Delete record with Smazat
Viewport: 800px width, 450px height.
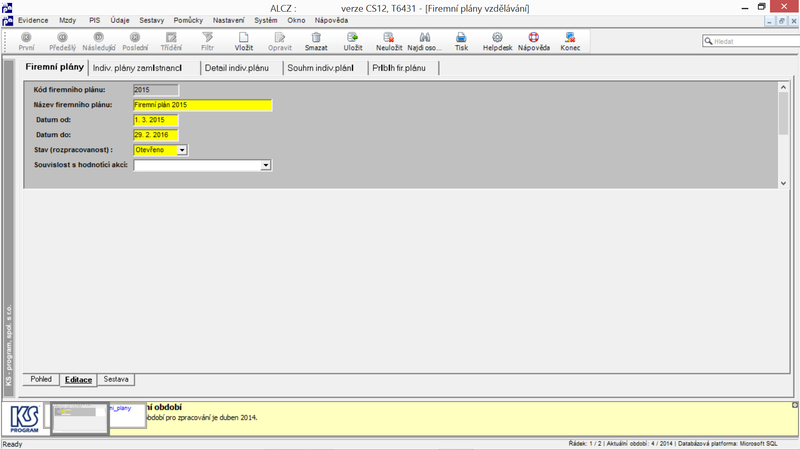click(x=316, y=41)
